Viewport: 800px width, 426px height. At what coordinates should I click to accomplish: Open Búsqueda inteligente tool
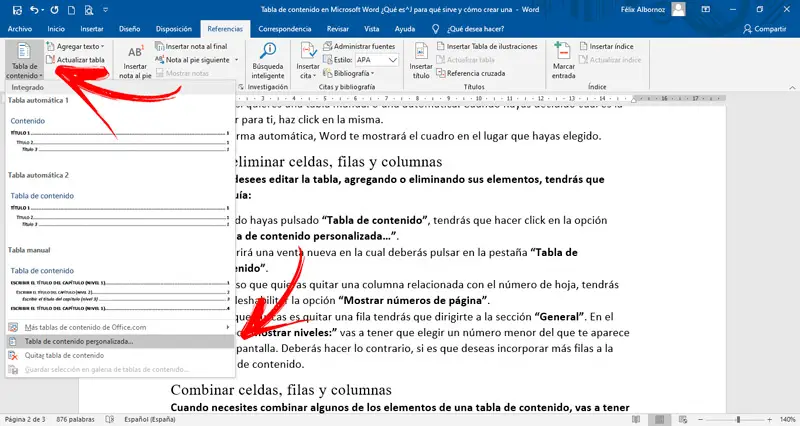(x=268, y=61)
